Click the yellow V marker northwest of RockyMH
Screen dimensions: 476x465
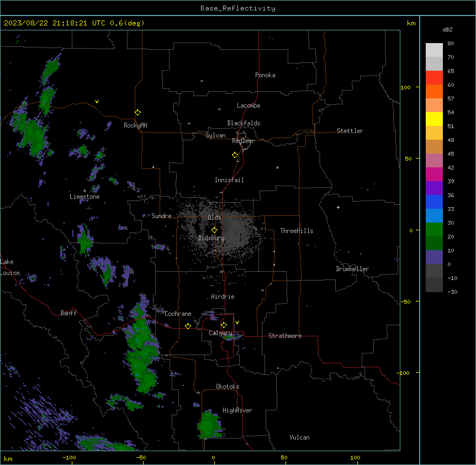(97, 102)
